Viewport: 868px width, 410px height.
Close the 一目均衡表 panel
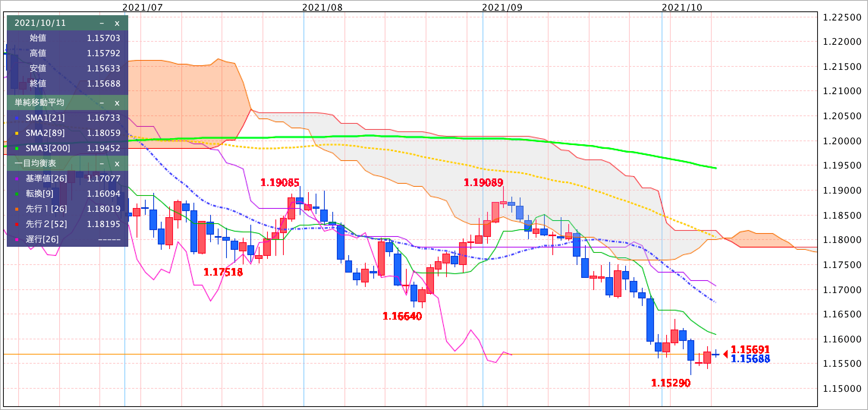[117, 164]
